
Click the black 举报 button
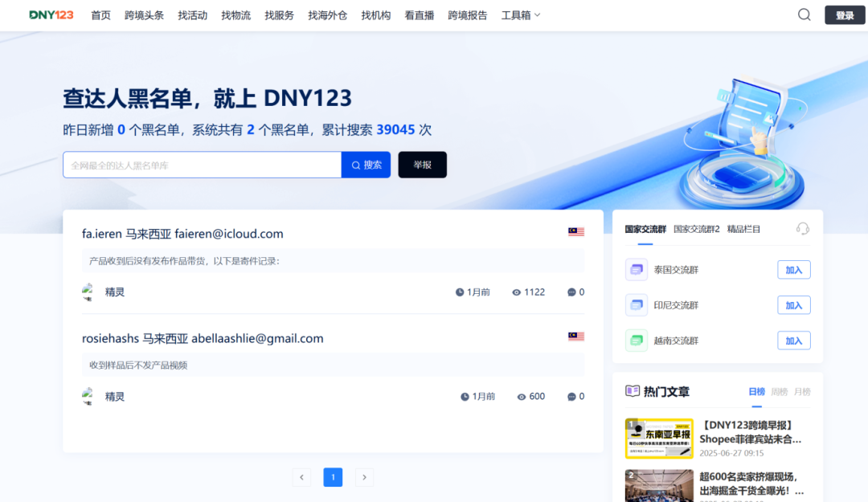[x=423, y=165]
